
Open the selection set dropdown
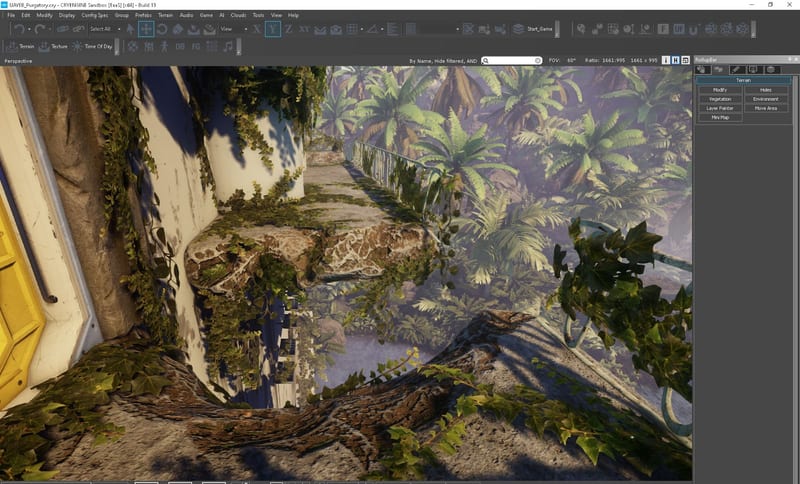click(440, 29)
